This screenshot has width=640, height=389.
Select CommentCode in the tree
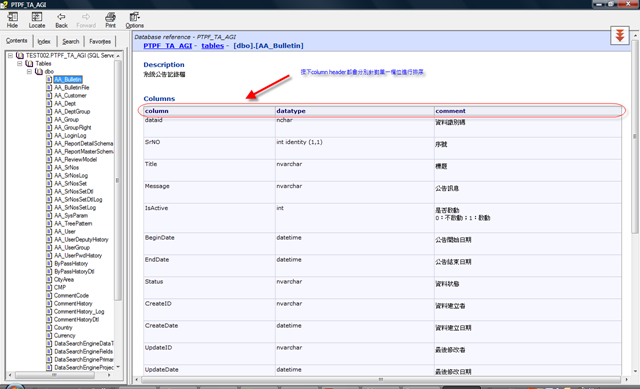click(x=71, y=296)
